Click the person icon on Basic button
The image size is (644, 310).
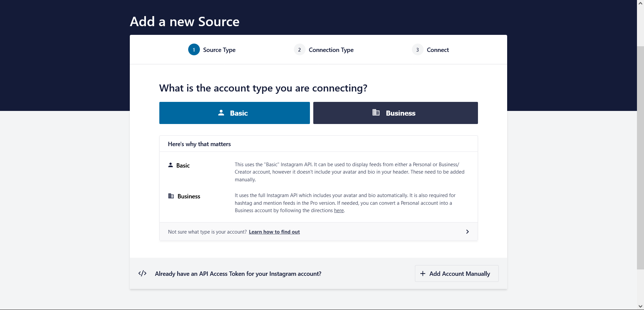[221, 113]
